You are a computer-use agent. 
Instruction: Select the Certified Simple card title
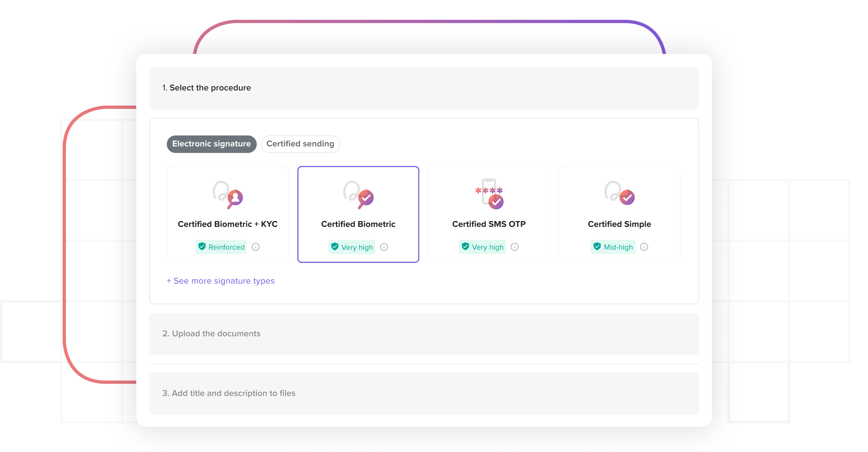[619, 224]
